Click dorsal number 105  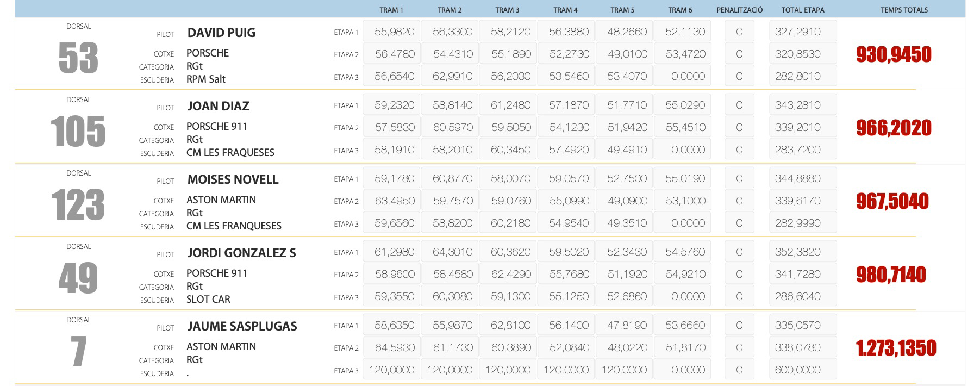coord(78,132)
